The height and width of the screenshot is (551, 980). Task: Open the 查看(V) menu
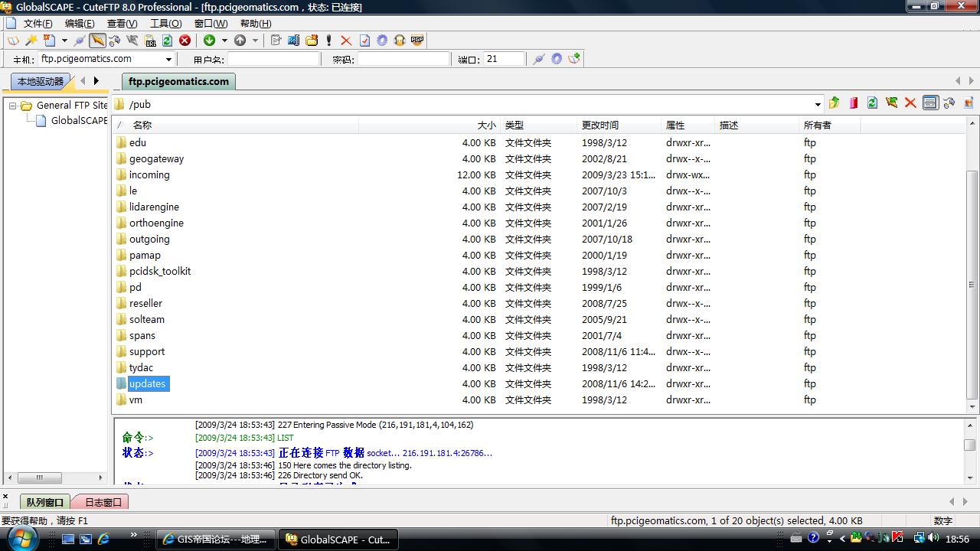pos(122,24)
